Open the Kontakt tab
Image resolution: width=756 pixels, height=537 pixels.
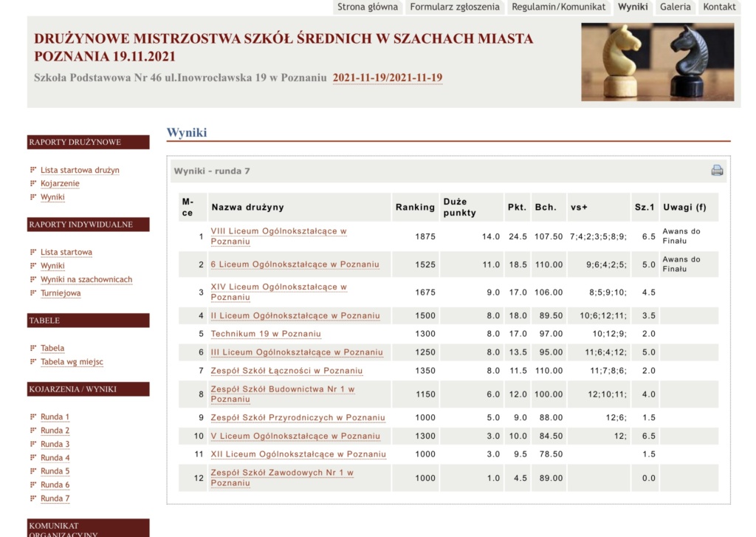719,7
